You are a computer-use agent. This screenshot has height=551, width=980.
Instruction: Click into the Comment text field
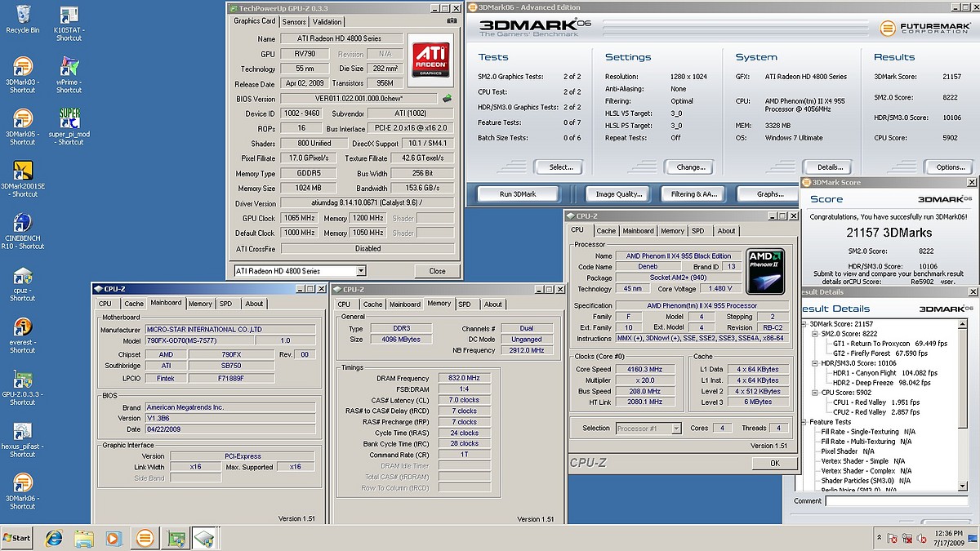pos(898,501)
